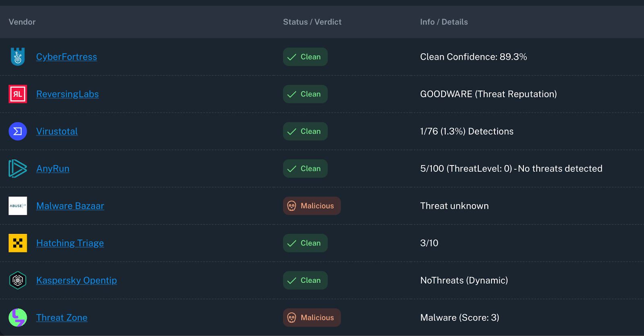Follow the Virustotal link
The image size is (644, 336).
click(57, 131)
